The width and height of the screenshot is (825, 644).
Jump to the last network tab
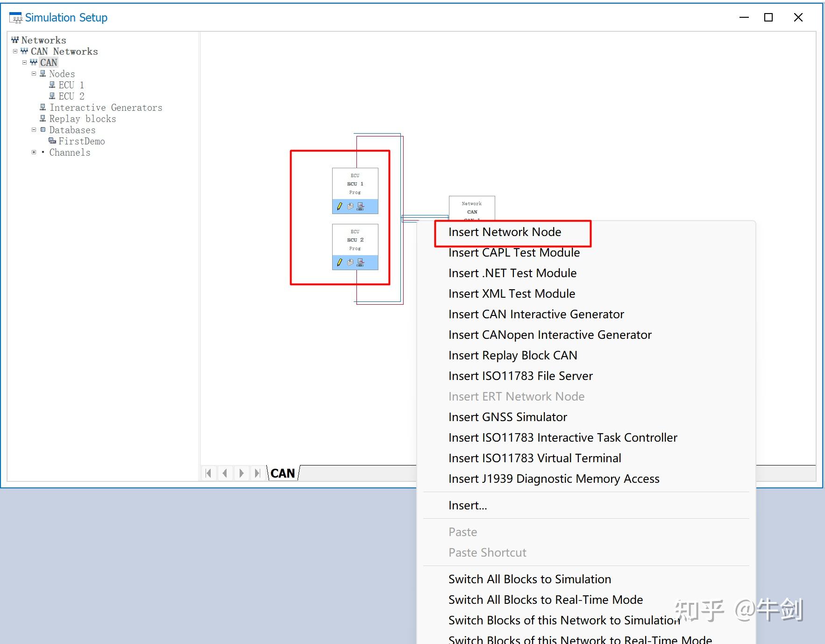[257, 473]
